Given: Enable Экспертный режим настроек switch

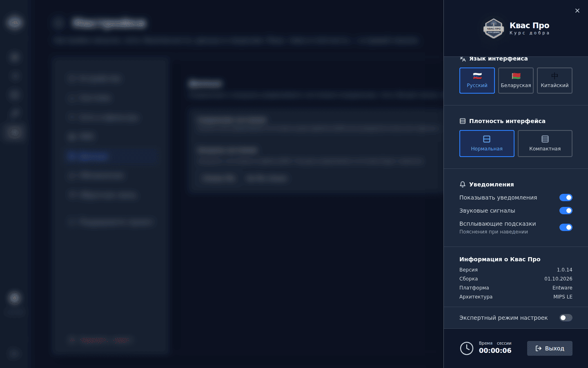Looking at the screenshot, I should 566,318.
